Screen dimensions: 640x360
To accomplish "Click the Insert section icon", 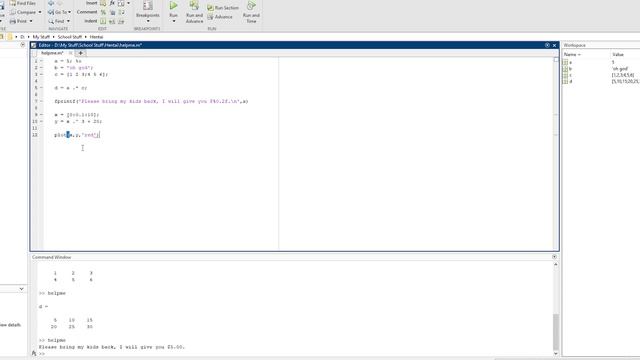I will coord(103,3).
